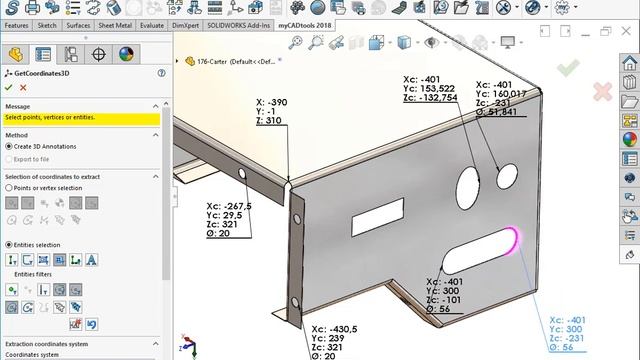
Task: Click large green confirmation check in viewport
Action: tap(568, 68)
